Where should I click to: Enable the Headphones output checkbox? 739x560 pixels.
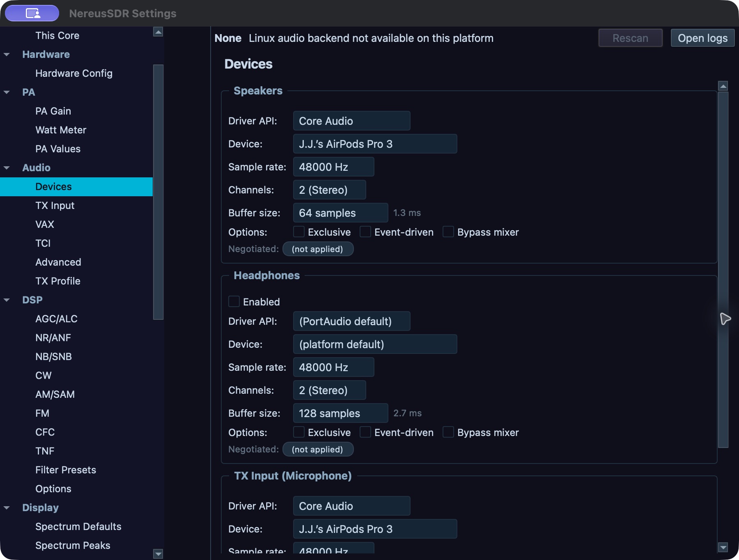234,302
